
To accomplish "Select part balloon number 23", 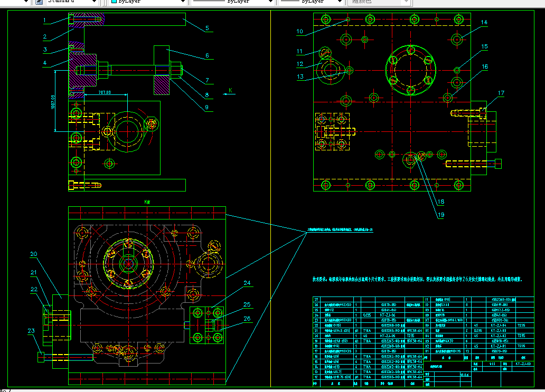I will (x=31, y=331).
